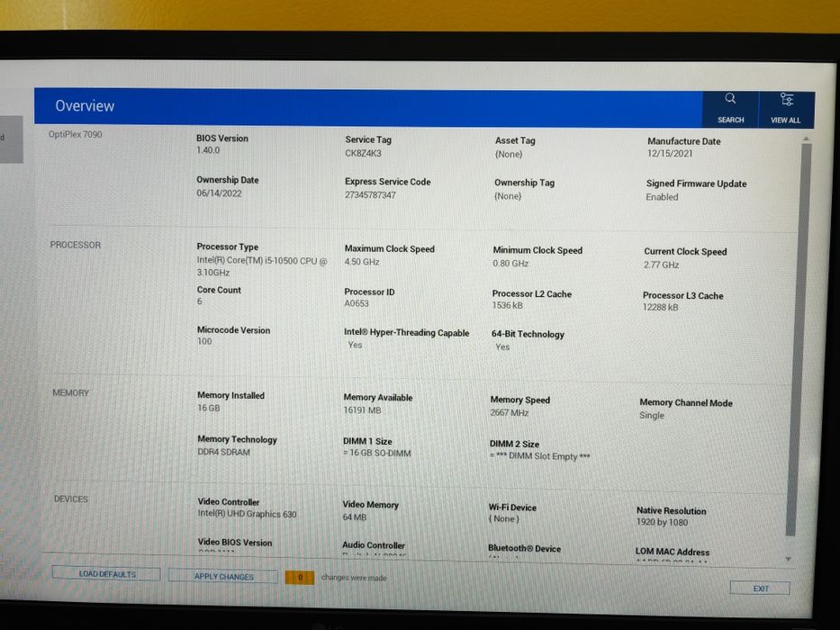Viewport: 840px width, 630px height.
Task: Click the 'changes were made' status text
Action: click(x=354, y=578)
